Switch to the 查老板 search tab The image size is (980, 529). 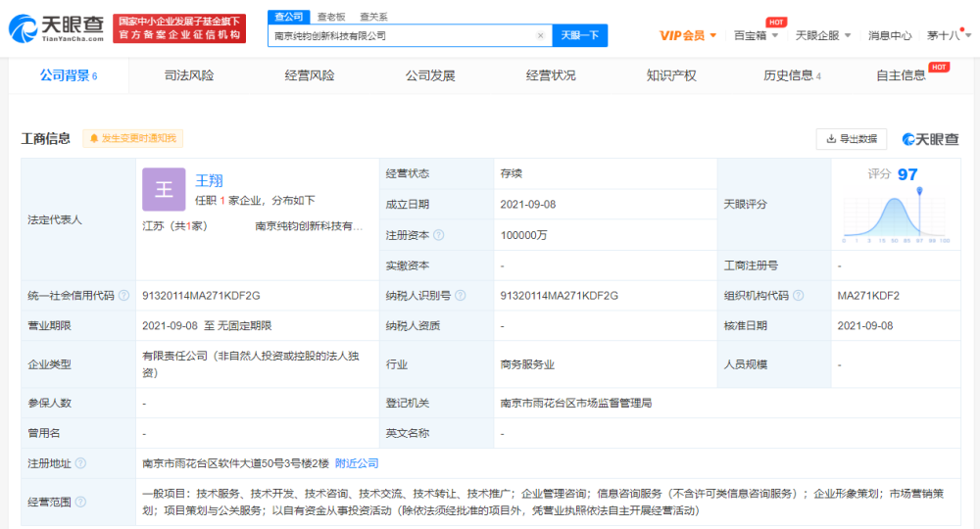(x=331, y=17)
